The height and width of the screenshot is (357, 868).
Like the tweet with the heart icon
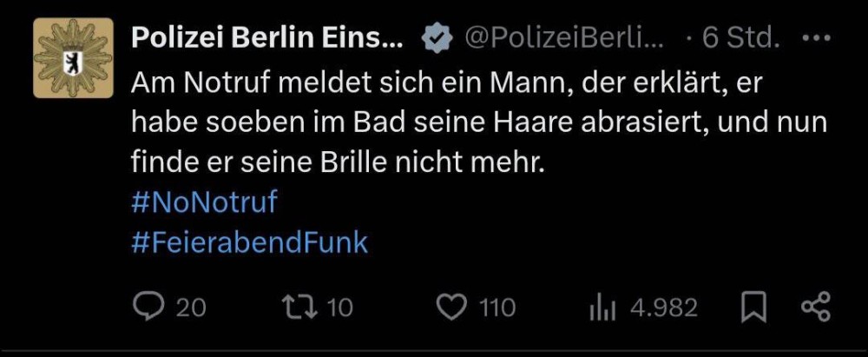[451, 307]
